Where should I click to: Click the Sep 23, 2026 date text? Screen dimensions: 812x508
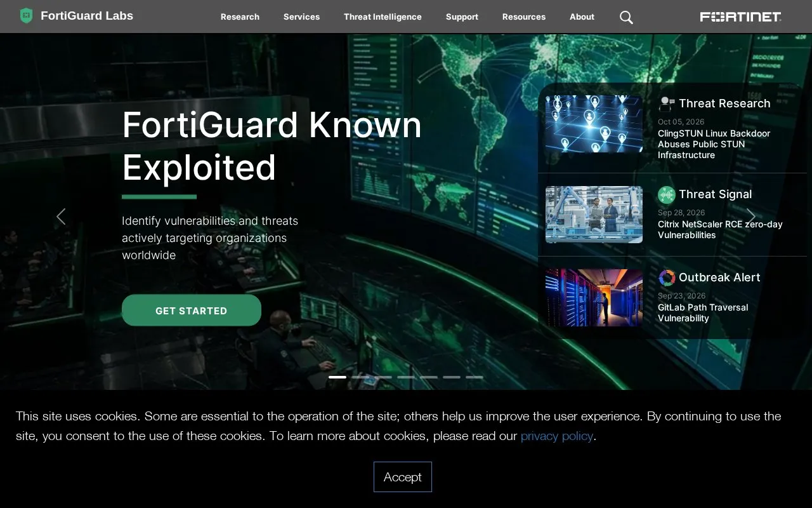(x=681, y=296)
